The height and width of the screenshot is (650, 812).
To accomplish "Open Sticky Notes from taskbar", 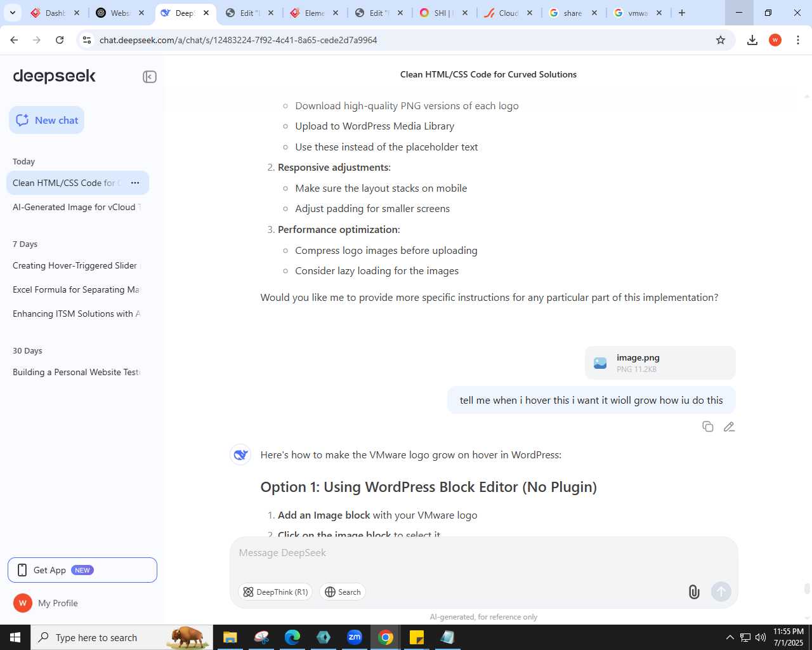I will [417, 637].
